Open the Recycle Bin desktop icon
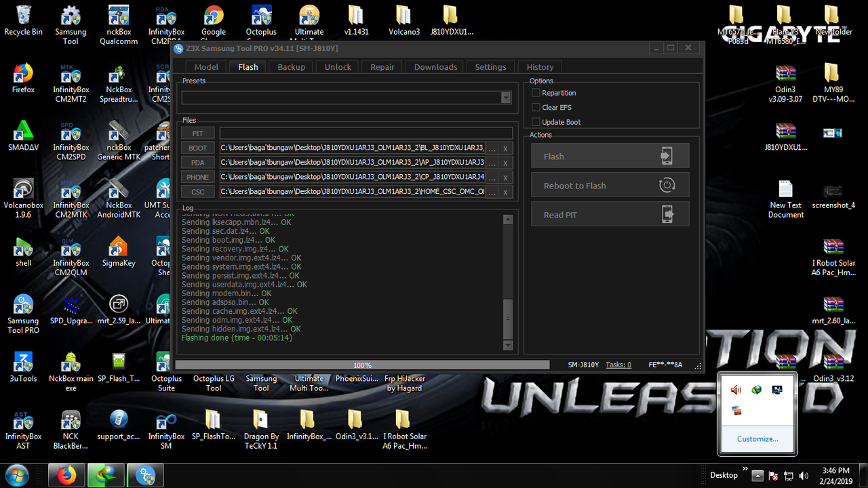This screenshot has width=868, height=488. click(x=23, y=20)
